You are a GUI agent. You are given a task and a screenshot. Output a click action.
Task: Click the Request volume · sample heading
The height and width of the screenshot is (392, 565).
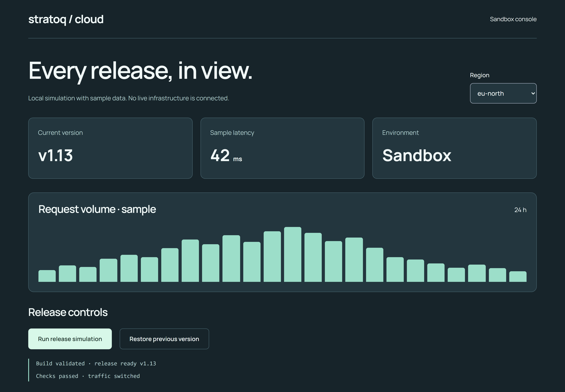pyautogui.click(x=97, y=209)
